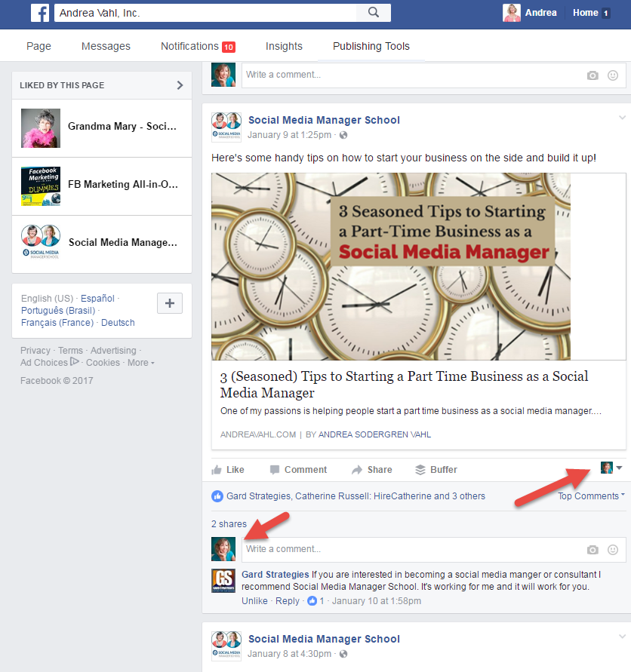Switch language to Español
The image size is (631, 672).
97,298
